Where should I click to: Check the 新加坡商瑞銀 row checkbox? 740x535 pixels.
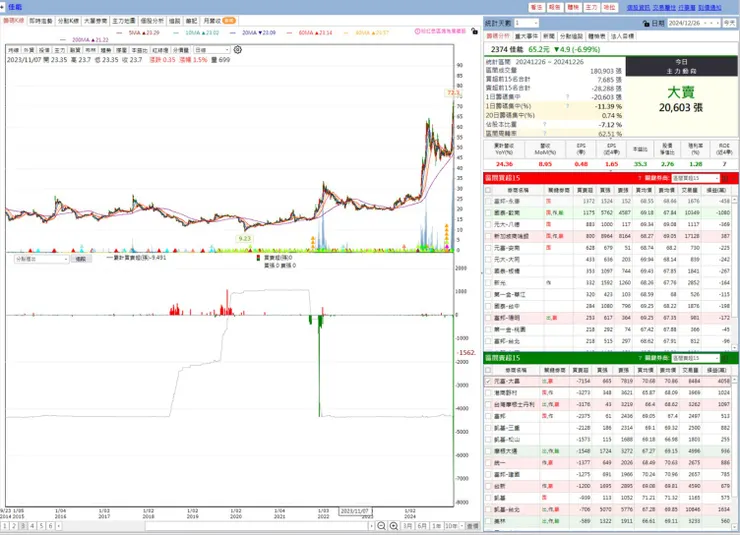pyautogui.click(x=488, y=236)
